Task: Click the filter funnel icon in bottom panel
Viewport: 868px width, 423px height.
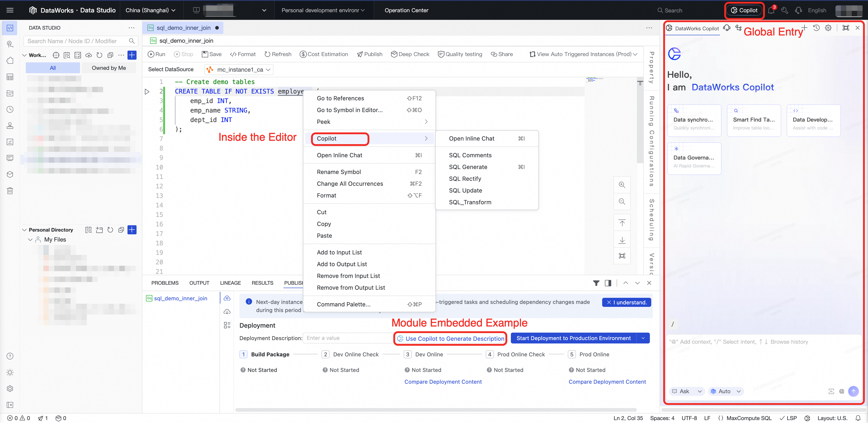Action: point(596,283)
